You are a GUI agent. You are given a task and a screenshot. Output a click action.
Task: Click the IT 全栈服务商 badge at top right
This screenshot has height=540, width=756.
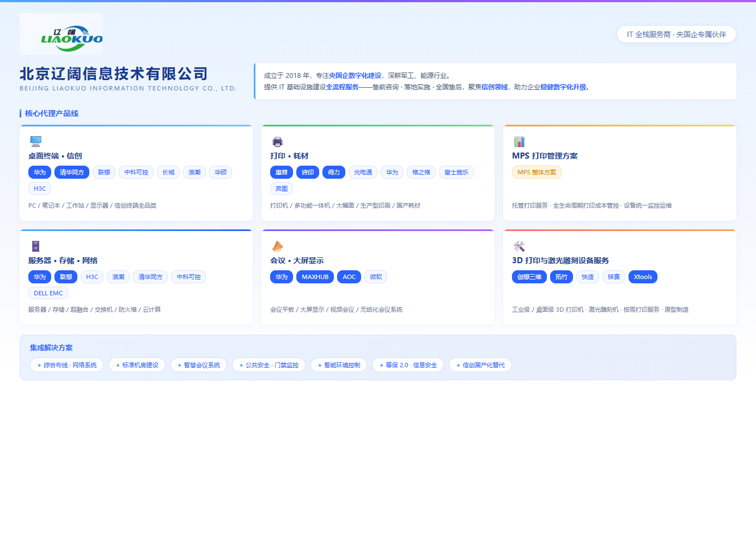click(x=676, y=34)
